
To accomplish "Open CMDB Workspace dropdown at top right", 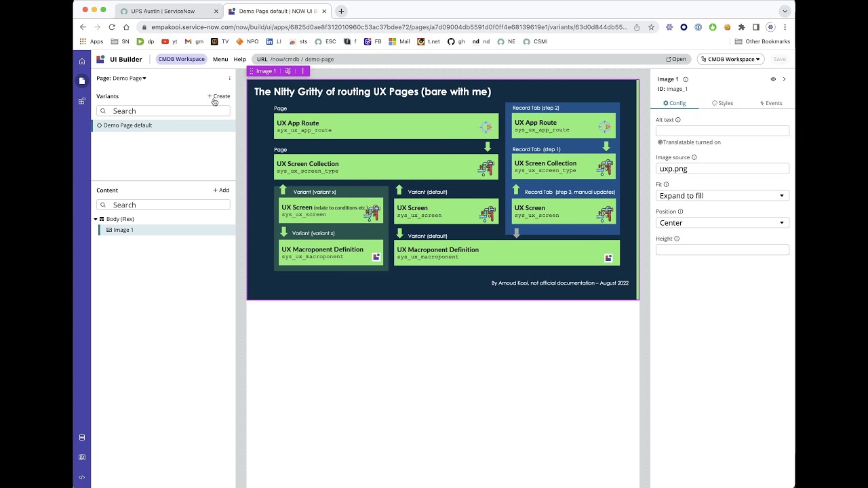I will (x=730, y=59).
